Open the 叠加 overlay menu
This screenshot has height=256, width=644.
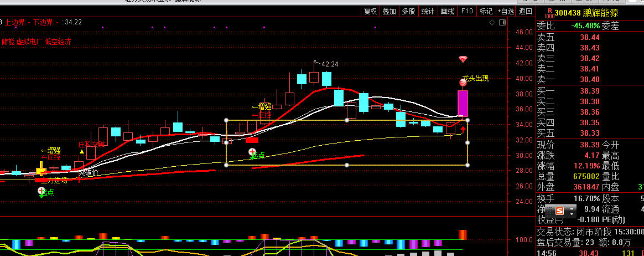click(389, 11)
